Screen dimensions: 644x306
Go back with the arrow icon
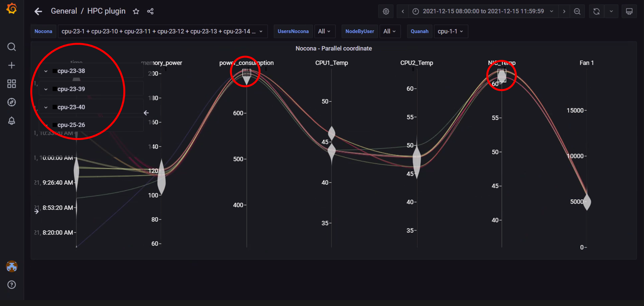coord(38,12)
